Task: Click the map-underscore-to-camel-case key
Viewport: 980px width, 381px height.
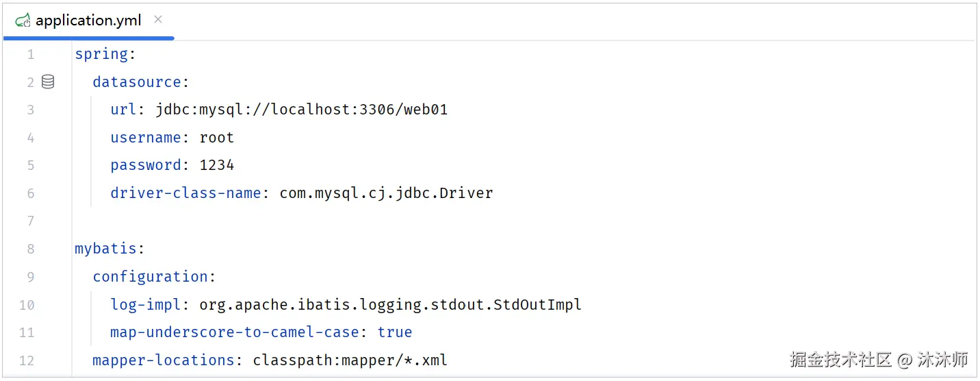Action: pos(235,332)
